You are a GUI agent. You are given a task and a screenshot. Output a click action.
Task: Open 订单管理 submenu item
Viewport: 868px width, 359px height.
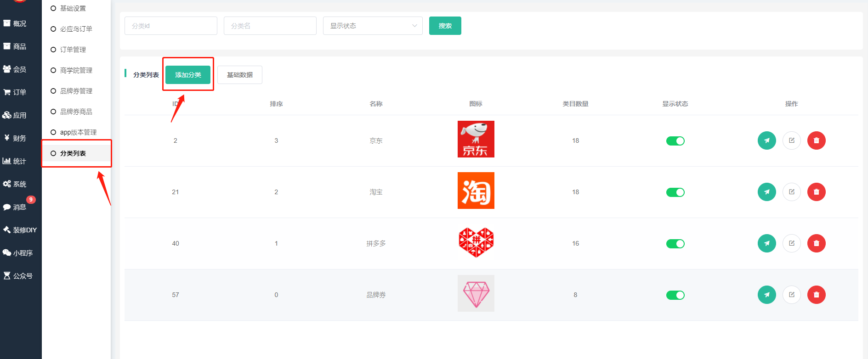[x=73, y=50]
